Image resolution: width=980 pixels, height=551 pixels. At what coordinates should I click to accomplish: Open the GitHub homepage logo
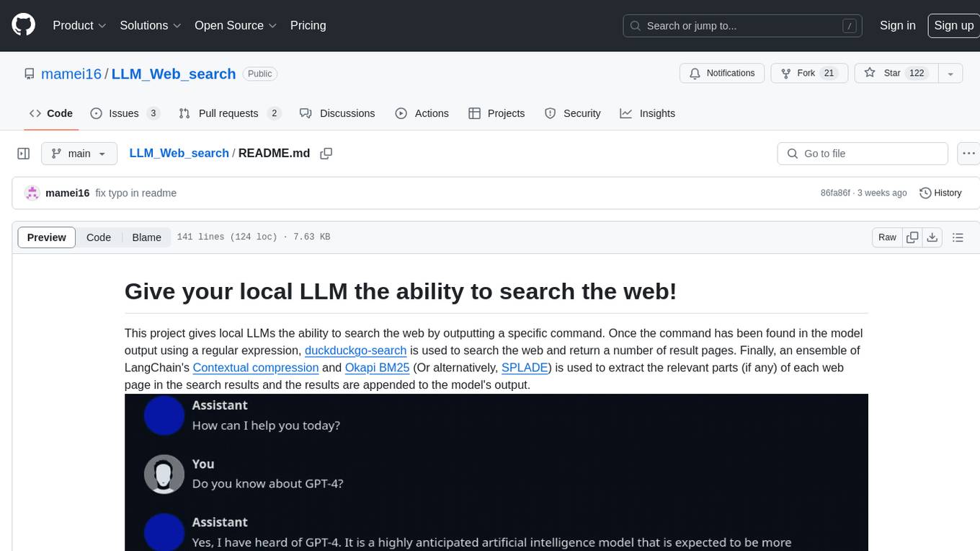[23, 25]
